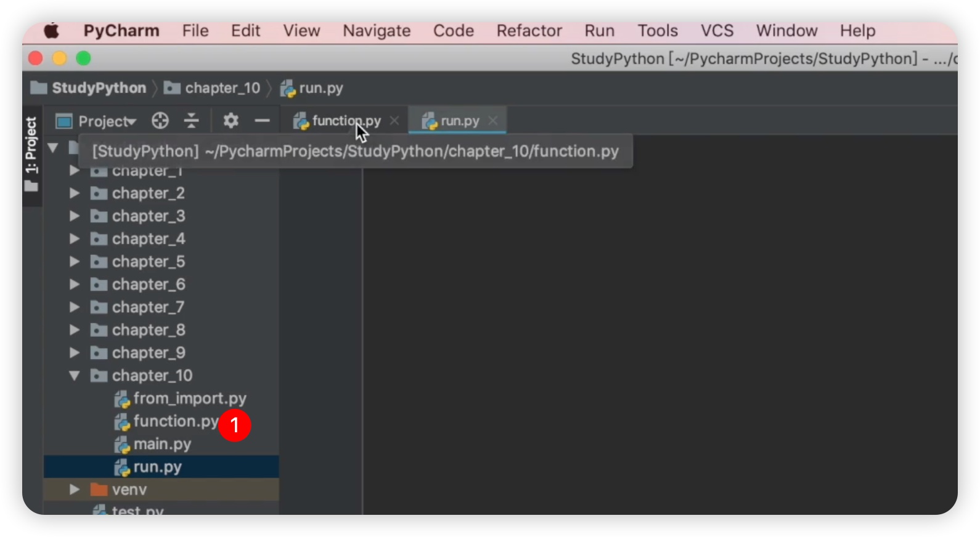Click the collapse all icon
980x537 pixels.
[x=192, y=121]
